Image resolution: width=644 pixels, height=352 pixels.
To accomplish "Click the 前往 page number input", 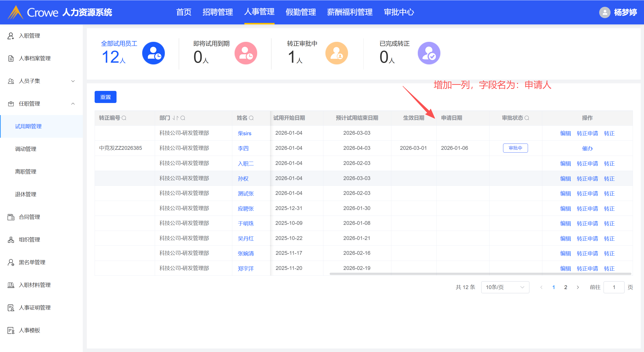I will (614, 287).
